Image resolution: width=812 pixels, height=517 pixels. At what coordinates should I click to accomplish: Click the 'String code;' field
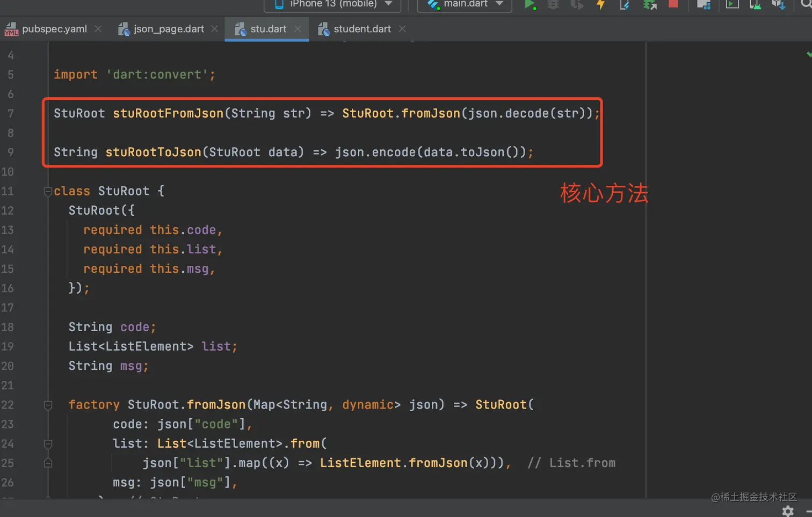click(112, 327)
